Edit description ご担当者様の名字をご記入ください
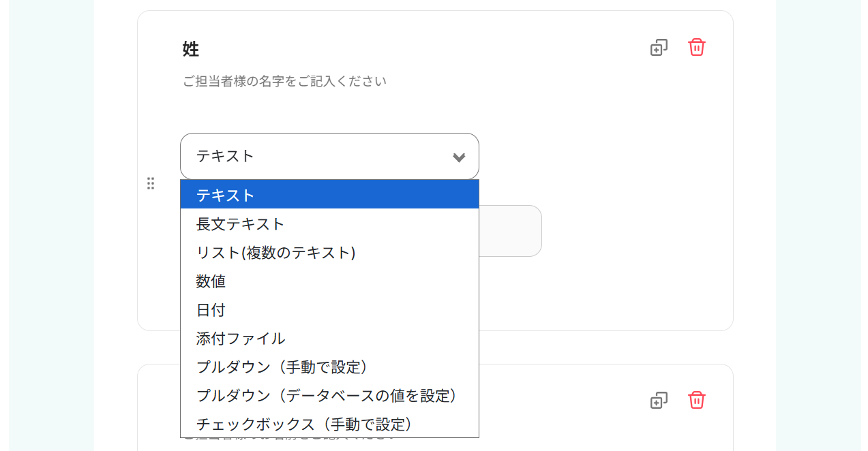This screenshot has width=868, height=451. click(284, 81)
